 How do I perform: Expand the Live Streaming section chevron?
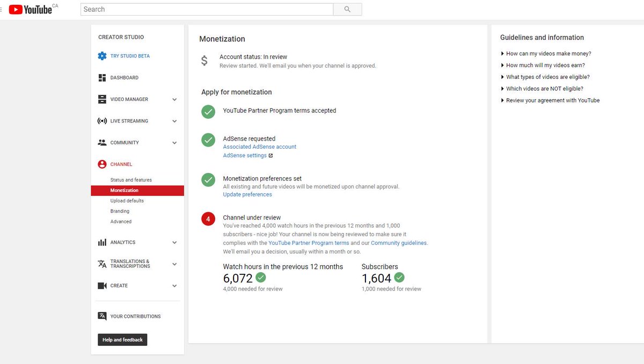tap(174, 121)
